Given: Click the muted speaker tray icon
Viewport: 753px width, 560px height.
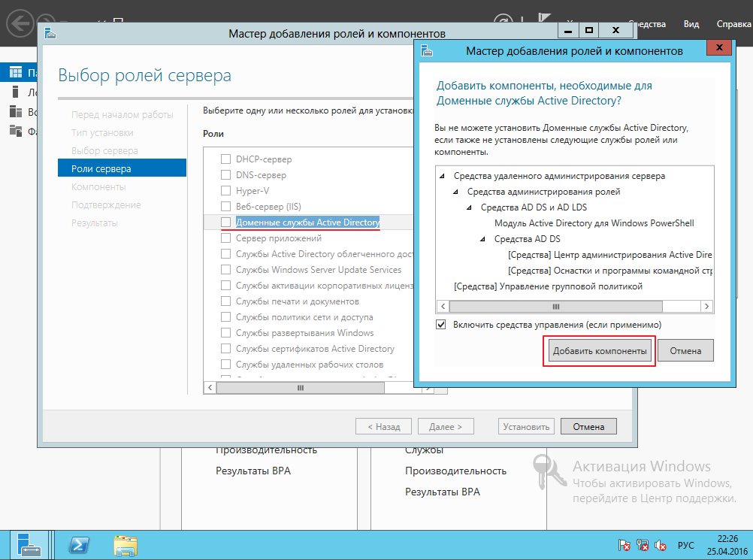Looking at the screenshot, I should pyautogui.click(x=661, y=545).
